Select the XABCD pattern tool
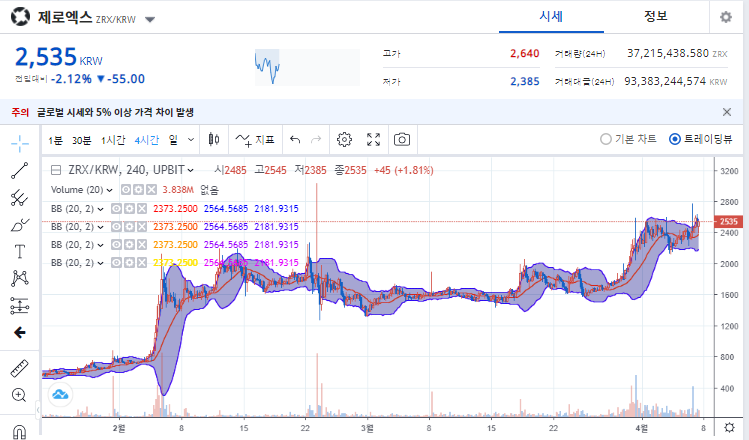 click(20, 278)
